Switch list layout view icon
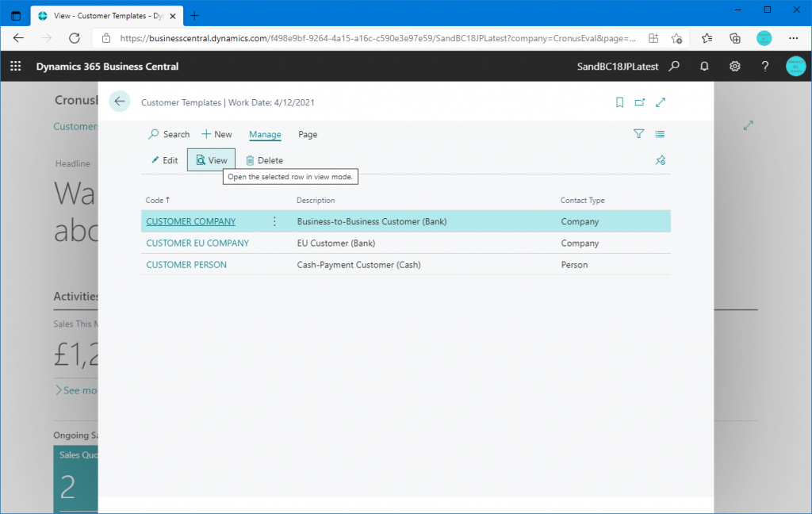The image size is (812, 514). tap(660, 134)
